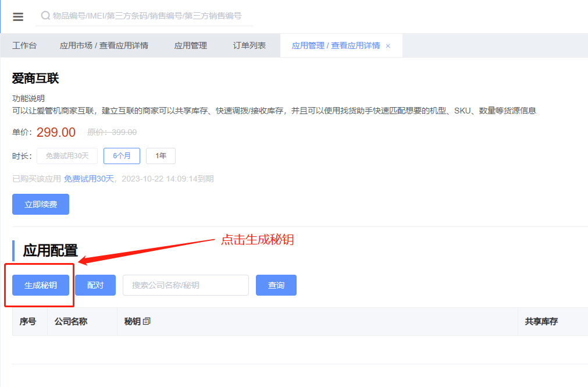Focus the top 物品编号/IMEI search field
The height and width of the screenshot is (387, 588).
tap(151, 16)
